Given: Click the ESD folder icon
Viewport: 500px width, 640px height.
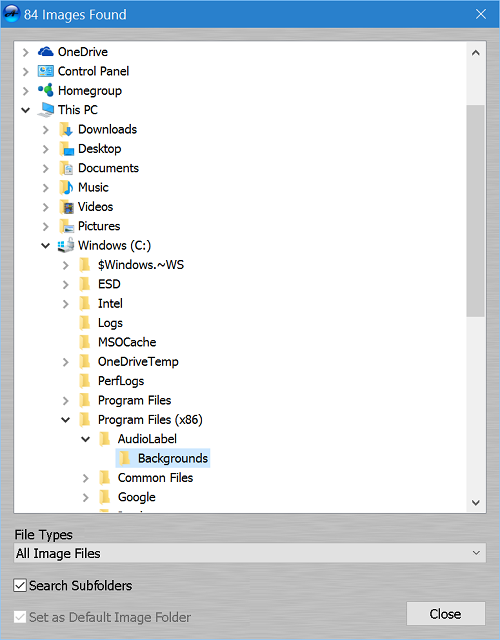Looking at the screenshot, I should [x=84, y=284].
